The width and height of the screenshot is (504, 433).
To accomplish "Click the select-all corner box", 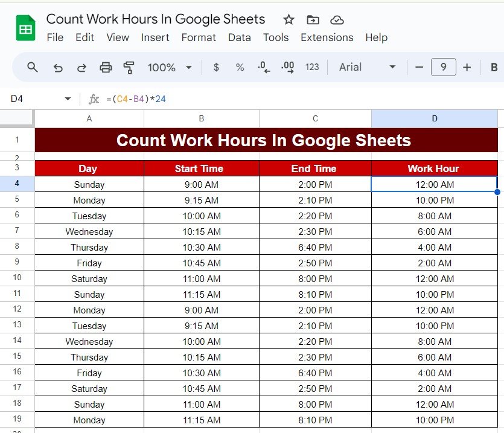I will (x=17, y=118).
